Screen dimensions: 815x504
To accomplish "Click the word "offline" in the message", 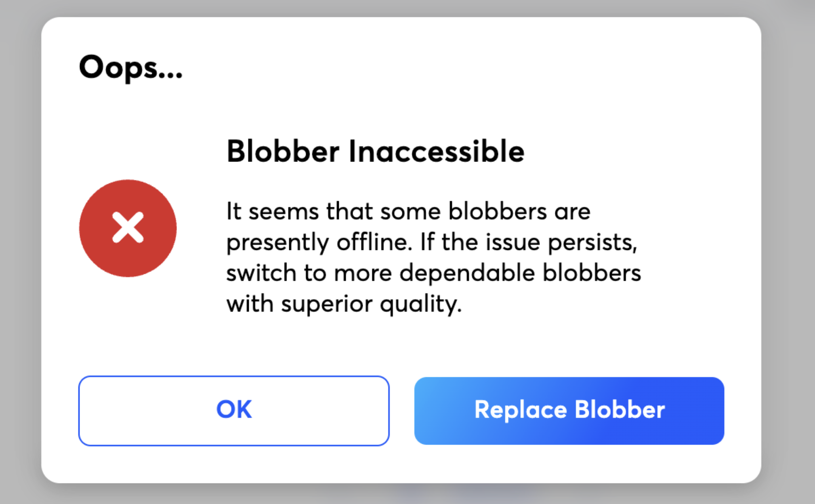I will coord(374,242).
